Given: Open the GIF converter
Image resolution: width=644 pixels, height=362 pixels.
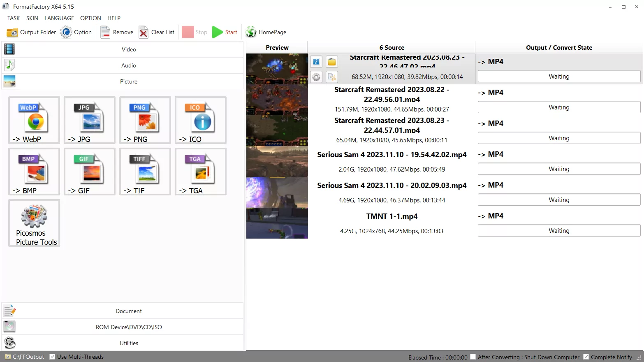Looking at the screenshot, I should pyautogui.click(x=90, y=172).
